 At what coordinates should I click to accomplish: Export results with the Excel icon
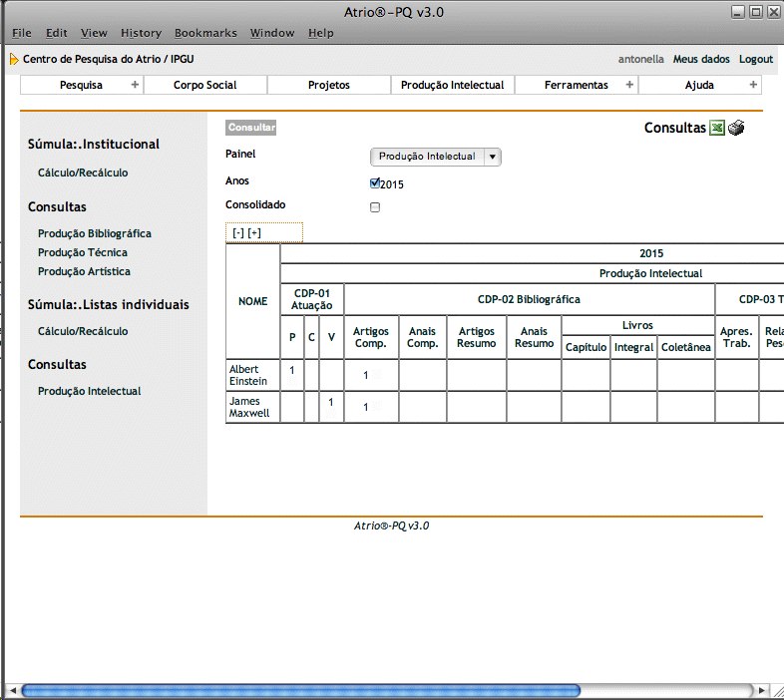click(x=716, y=128)
